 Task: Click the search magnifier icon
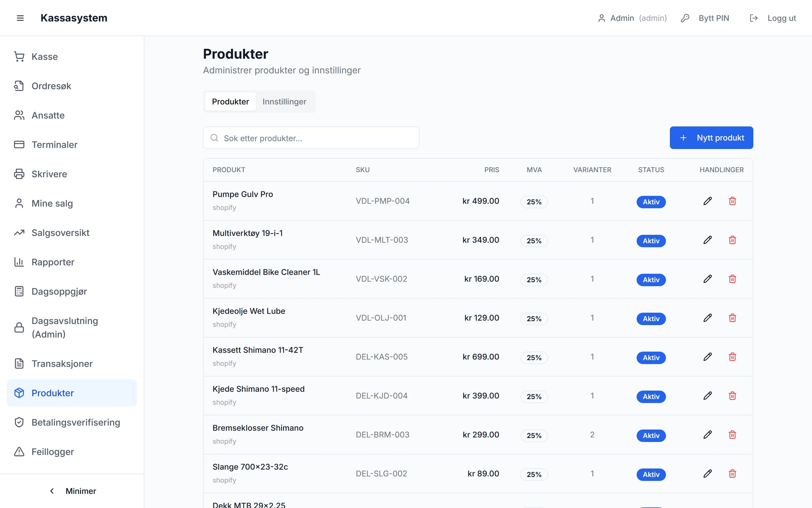[x=214, y=138]
